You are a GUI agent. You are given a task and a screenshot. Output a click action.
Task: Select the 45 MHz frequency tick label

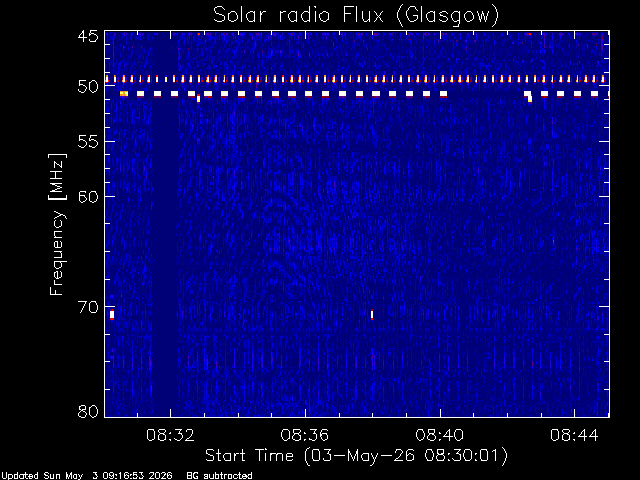tap(88, 36)
